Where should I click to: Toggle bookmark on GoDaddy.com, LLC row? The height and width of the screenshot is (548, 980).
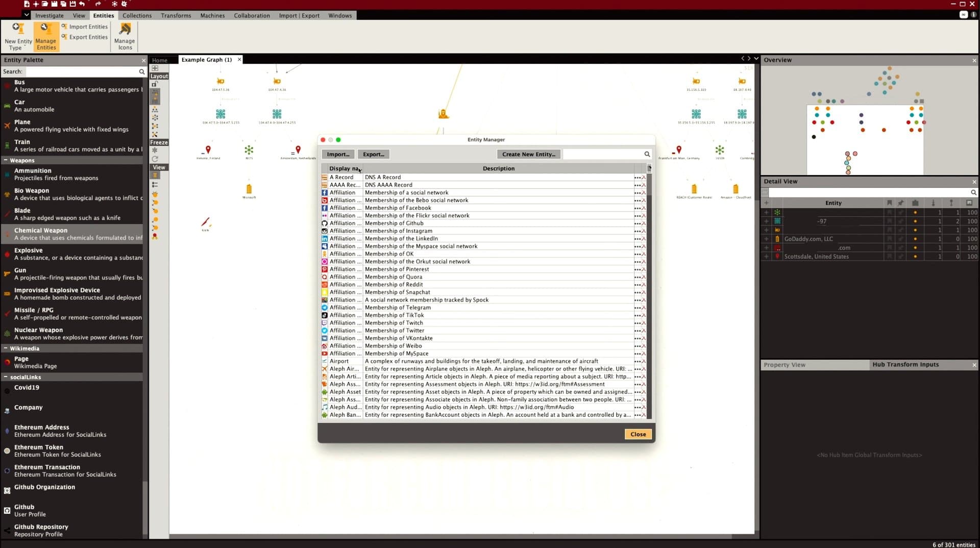coord(889,239)
